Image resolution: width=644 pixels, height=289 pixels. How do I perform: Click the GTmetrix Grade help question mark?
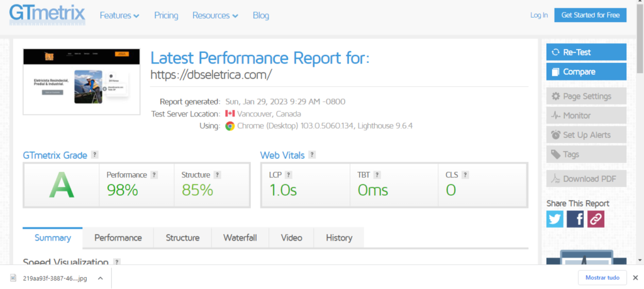(94, 154)
